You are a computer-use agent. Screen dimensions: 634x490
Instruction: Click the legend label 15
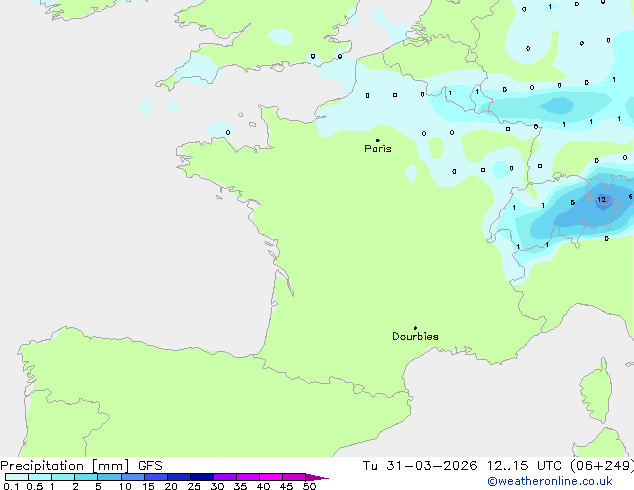(148, 486)
